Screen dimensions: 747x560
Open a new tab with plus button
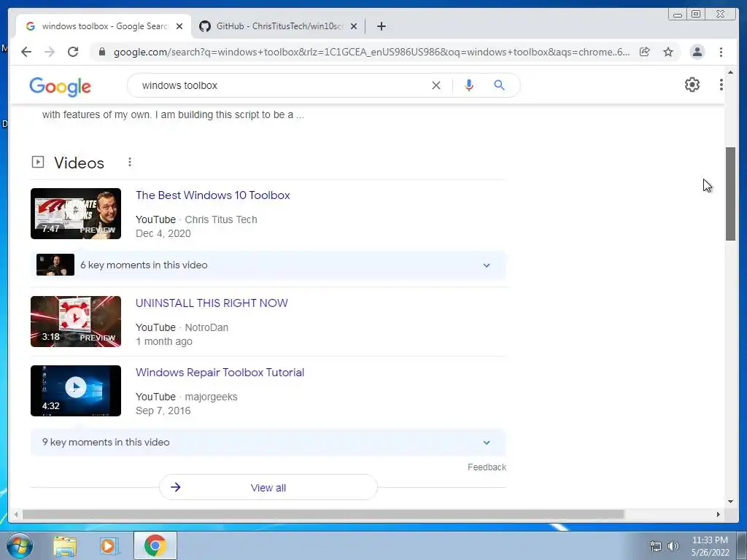tap(381, 26)
